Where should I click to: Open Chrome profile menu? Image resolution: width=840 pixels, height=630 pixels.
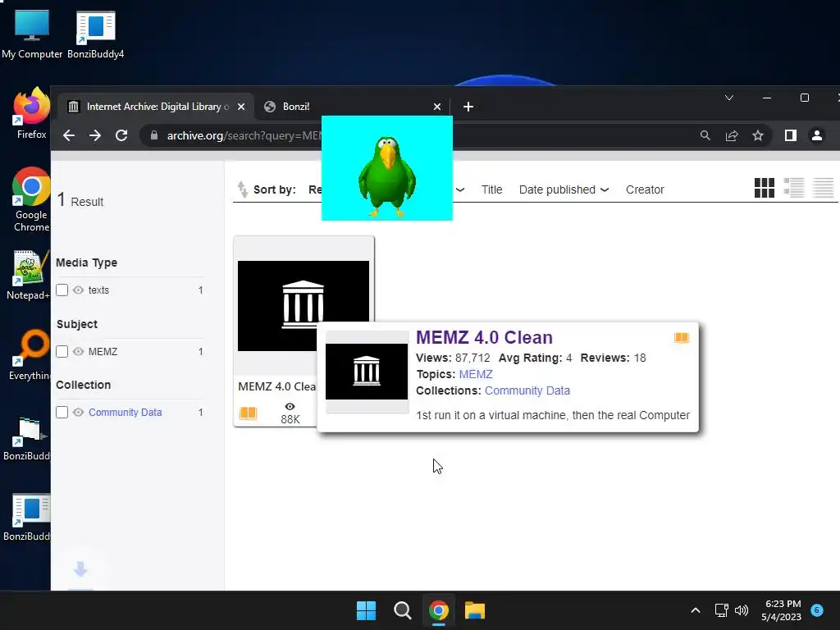(x=816, y=135)
